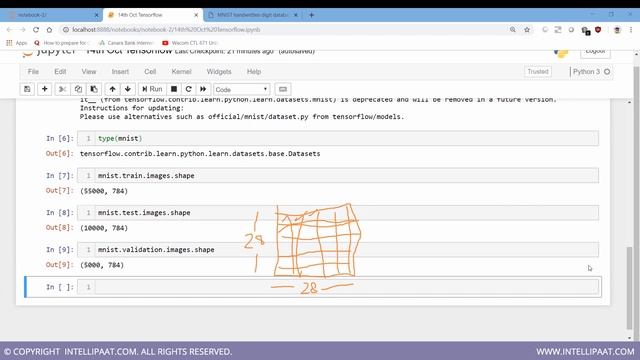Close the 14th Oct Tensorflow tab
This screenshot has height=360, width=640.
pos(196,15)
